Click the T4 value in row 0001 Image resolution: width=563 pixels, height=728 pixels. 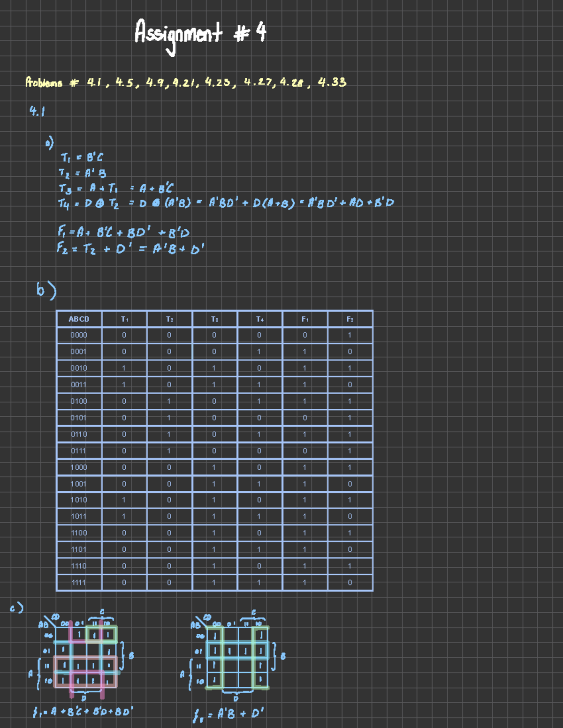[259, 352]
